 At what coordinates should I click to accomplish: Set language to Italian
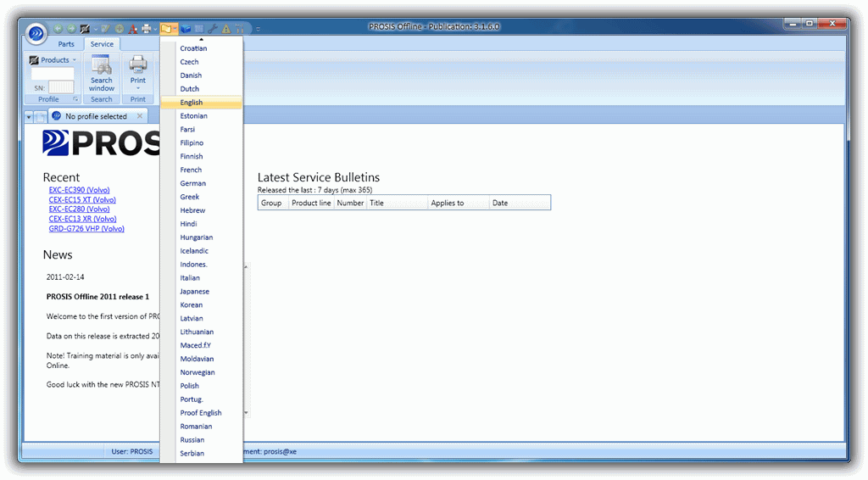pos(202,278)
